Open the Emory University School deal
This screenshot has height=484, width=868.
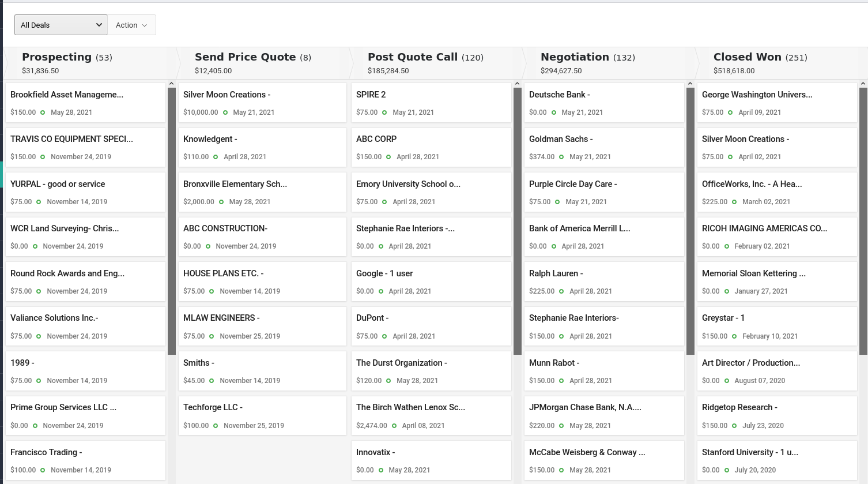coord(431,192)
